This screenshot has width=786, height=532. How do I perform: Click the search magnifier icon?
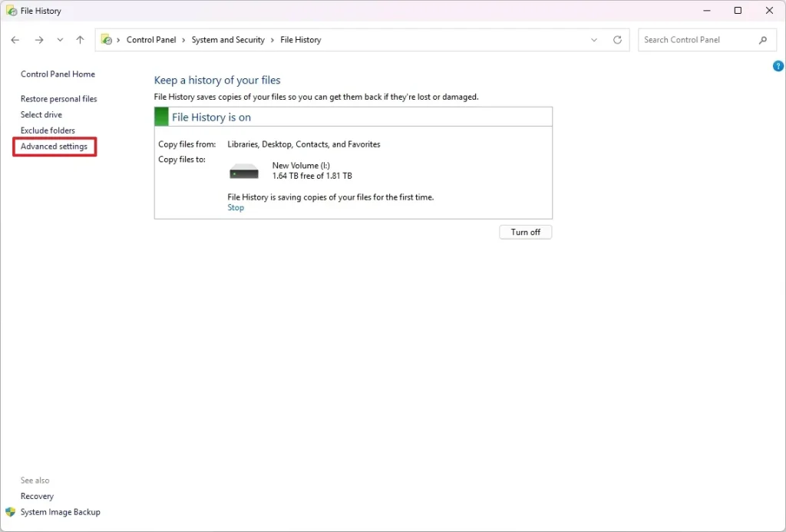[x=762, y=40]
